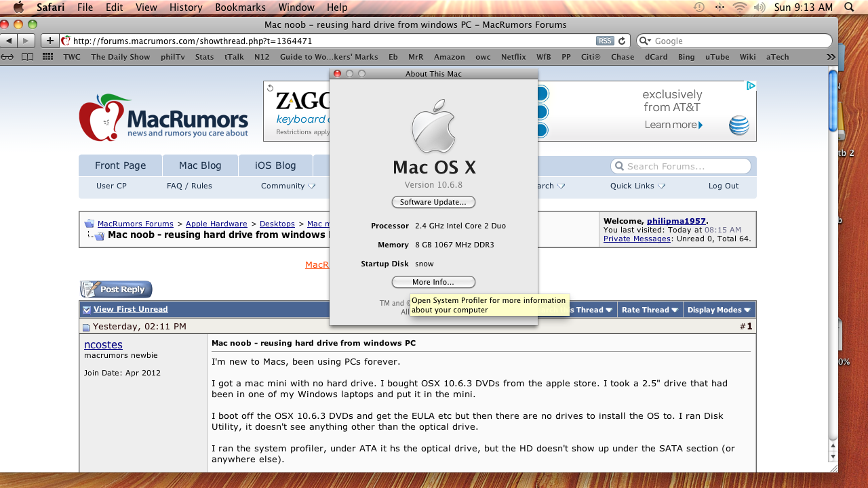Click the Software Update button
This screenshot has width=868, height=488.
(433, 202)
